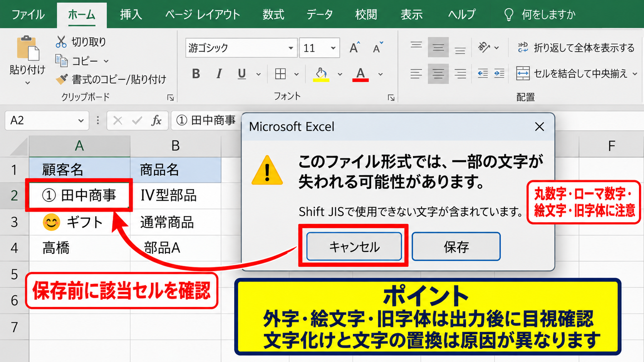Image resolution: width=644 pixels, height=362 pixels.
Task: Click 折り返して全体を表示する wrap text
Action: tap(576, 48)
